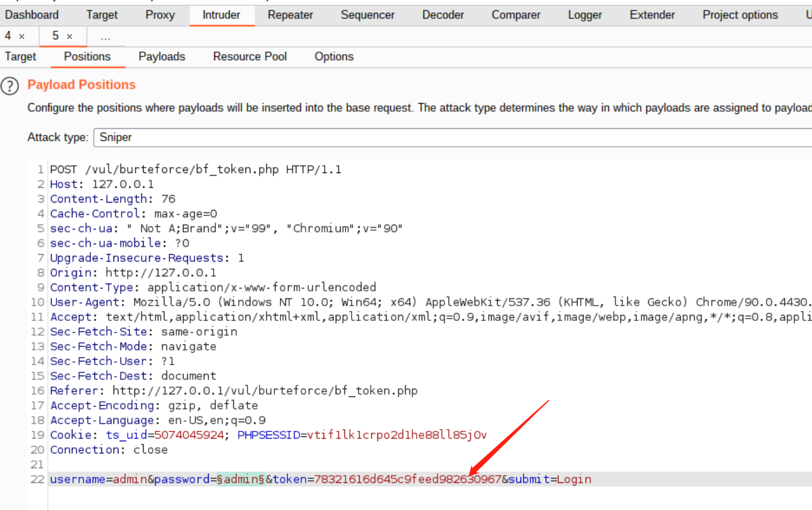812x510 pixels.
Task: Click the sec-ch-ua header line
Action: [x=226, y=228]
